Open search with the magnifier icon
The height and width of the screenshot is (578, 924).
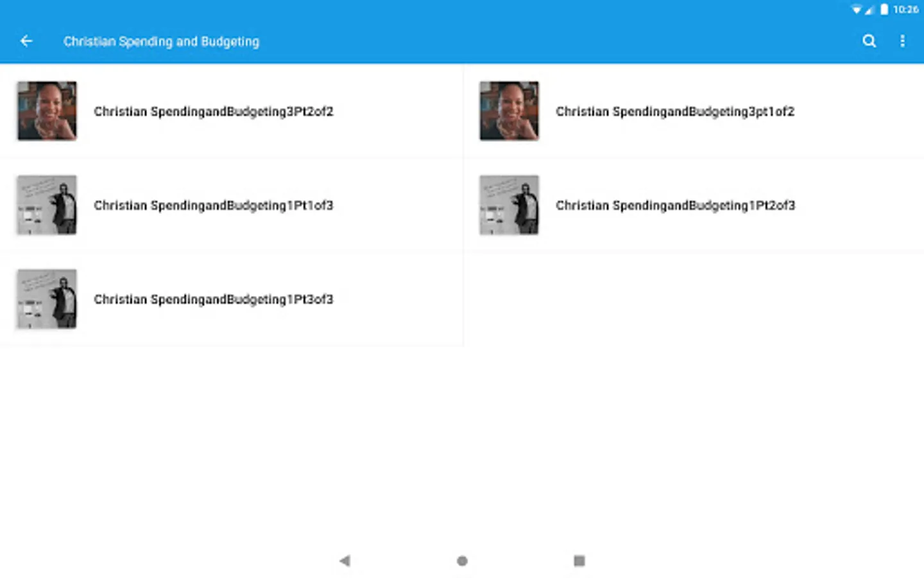coord(869,41)
